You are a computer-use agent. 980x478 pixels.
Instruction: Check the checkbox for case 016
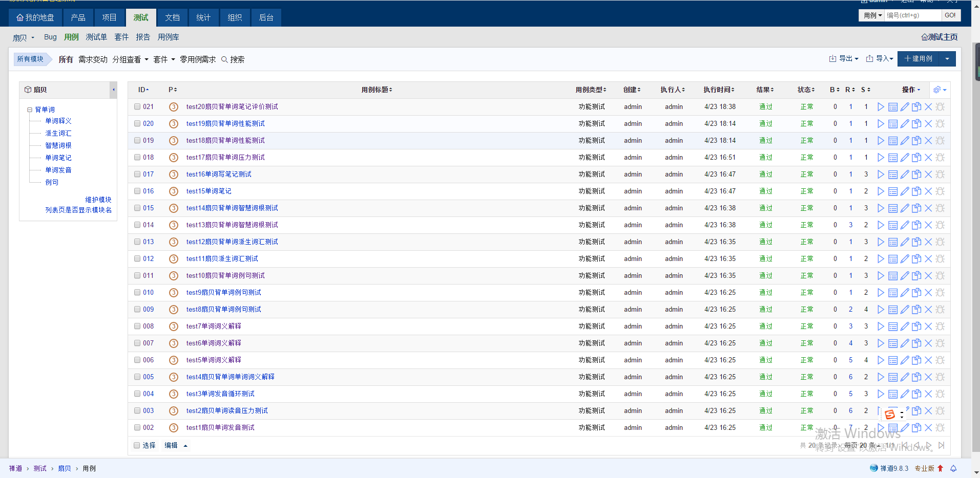tap(137, 191)
